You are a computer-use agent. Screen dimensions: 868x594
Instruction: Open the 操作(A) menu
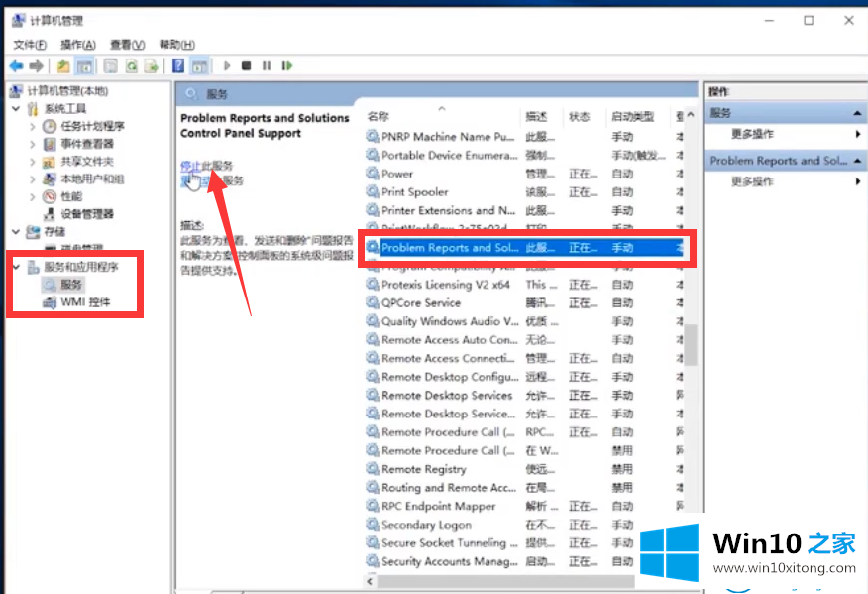coord(78,45)
